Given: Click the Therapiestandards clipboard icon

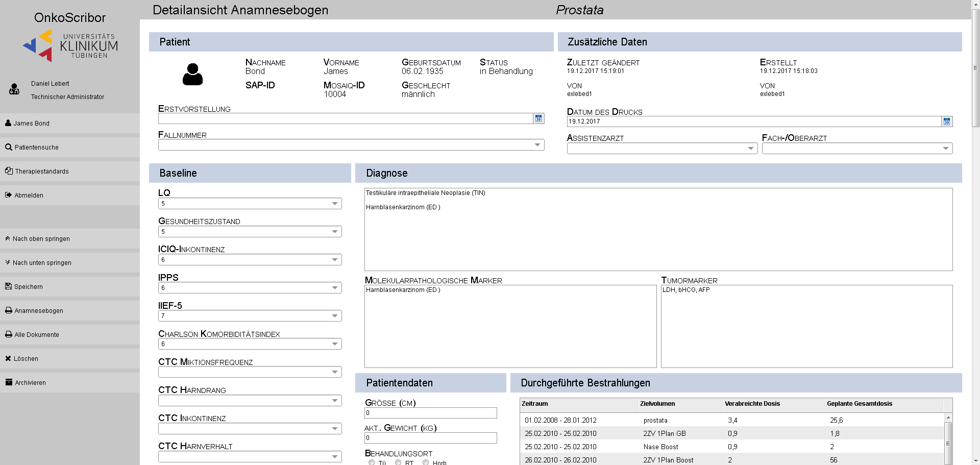Looking at the screenshot, I should point(9,171).
